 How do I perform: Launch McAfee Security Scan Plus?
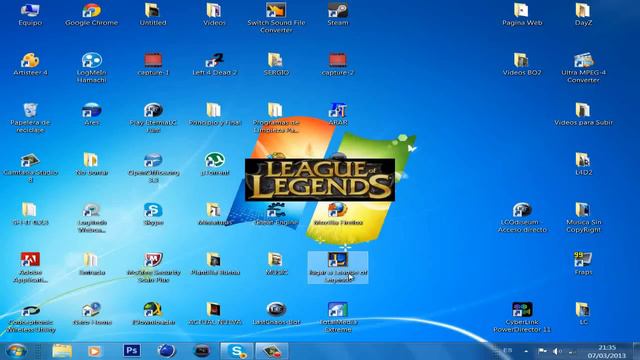153,268
